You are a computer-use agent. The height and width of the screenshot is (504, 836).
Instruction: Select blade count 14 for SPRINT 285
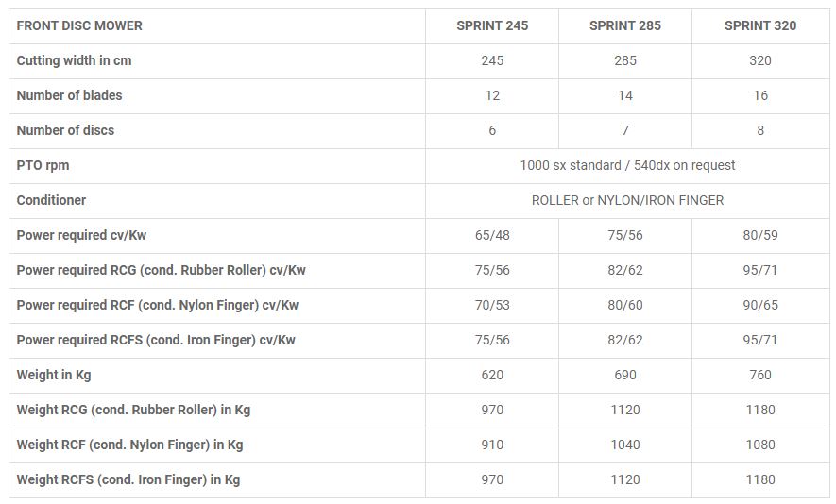click(x=624, y=95)
